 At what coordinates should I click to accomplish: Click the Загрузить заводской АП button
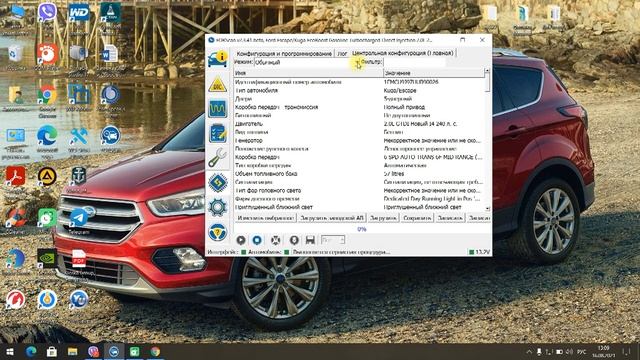331,218
